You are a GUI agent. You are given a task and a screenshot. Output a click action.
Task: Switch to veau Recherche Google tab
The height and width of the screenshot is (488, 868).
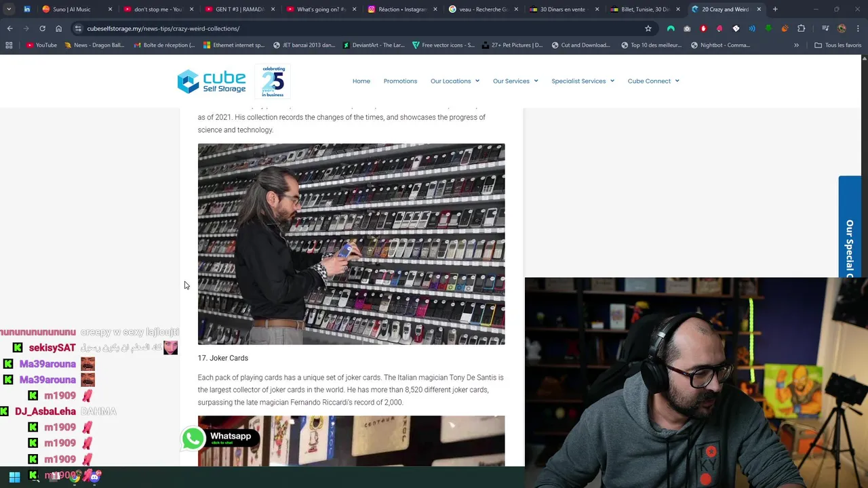point(483,9)
